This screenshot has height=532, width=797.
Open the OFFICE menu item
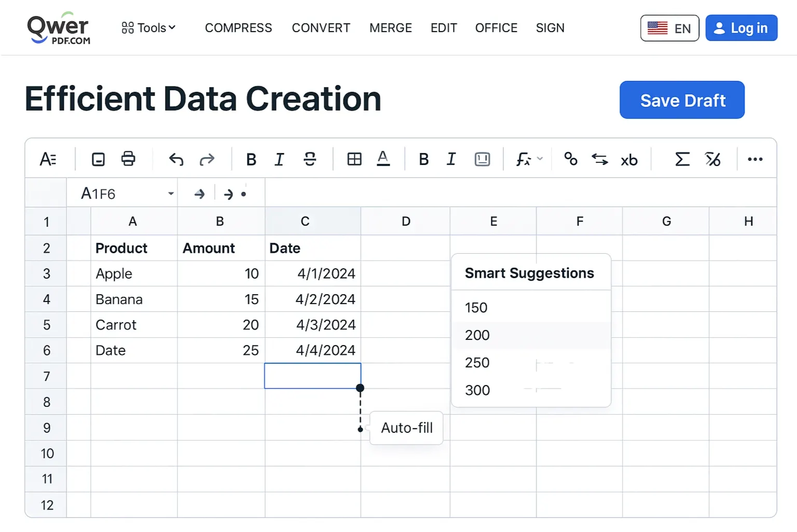point(496,28)
